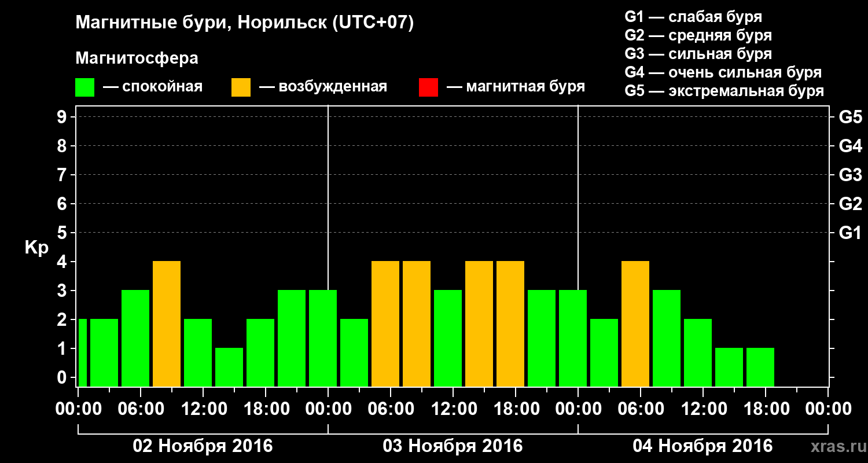
Task: Click the 'G4 — очень сильная буря' line
Action: click(723, 72)
